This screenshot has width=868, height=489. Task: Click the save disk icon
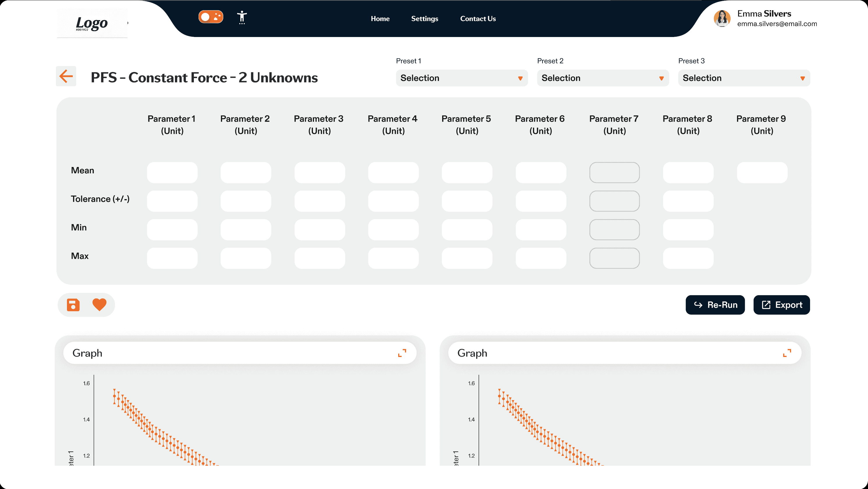[73, 305]
